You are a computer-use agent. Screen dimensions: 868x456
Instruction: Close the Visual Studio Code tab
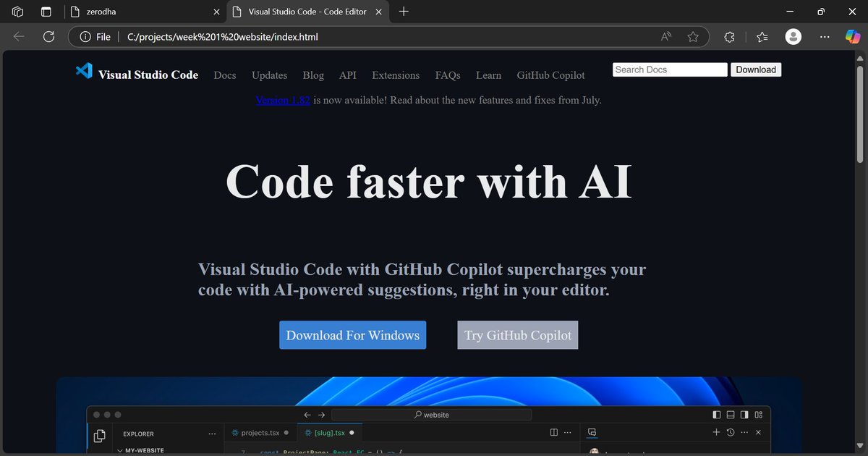[x=379, y=12]
